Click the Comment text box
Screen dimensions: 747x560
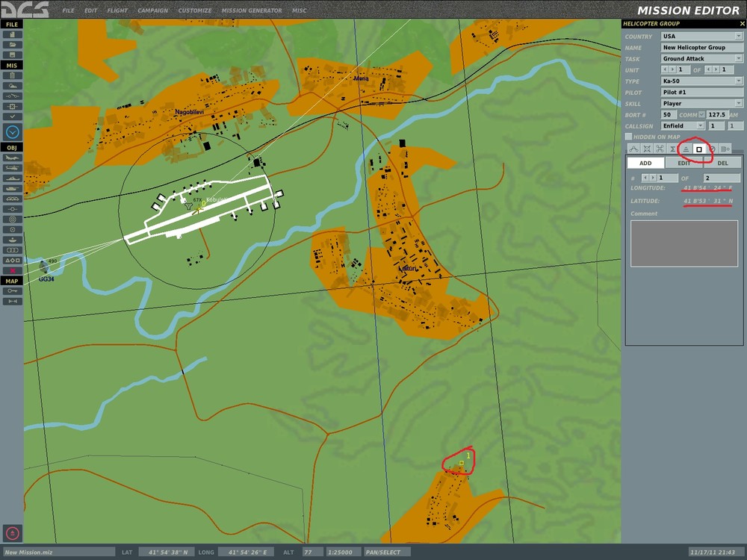point(684,243)
